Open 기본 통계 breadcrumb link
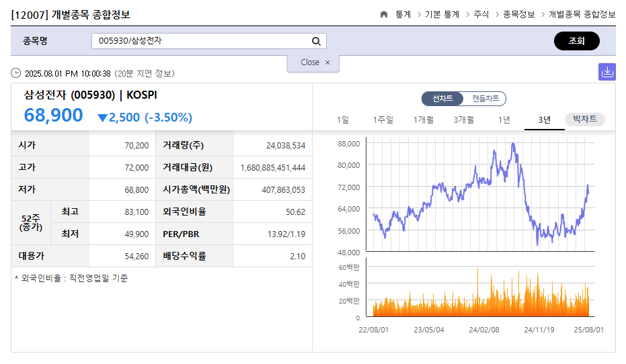 tap(442, 14)
